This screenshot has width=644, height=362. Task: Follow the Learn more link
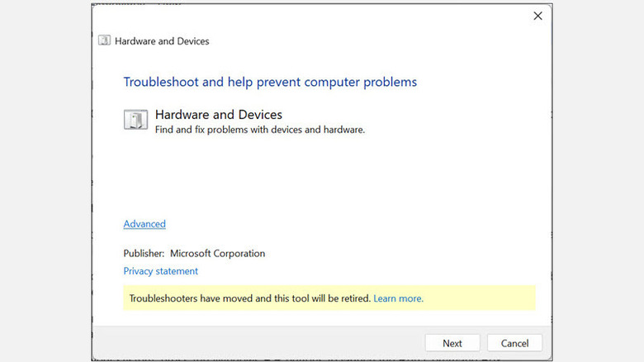pyautogui.click(x=398, y=298)
